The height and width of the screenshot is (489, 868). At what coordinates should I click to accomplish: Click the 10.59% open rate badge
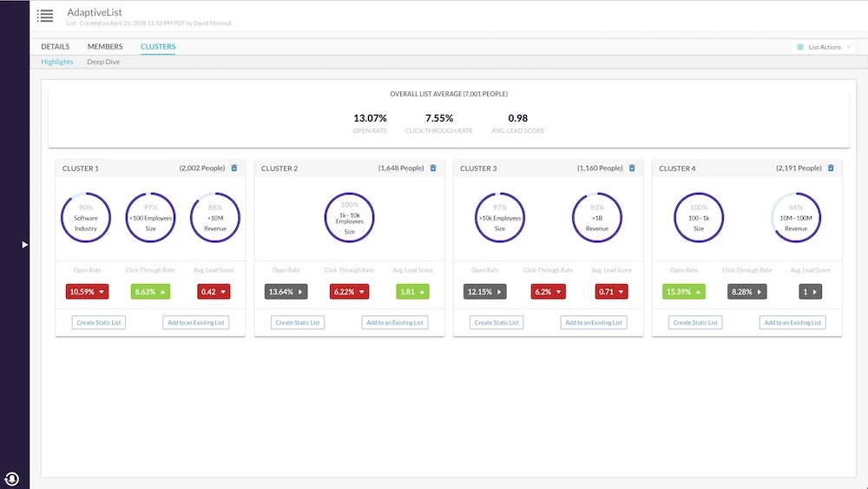(87, 291)
